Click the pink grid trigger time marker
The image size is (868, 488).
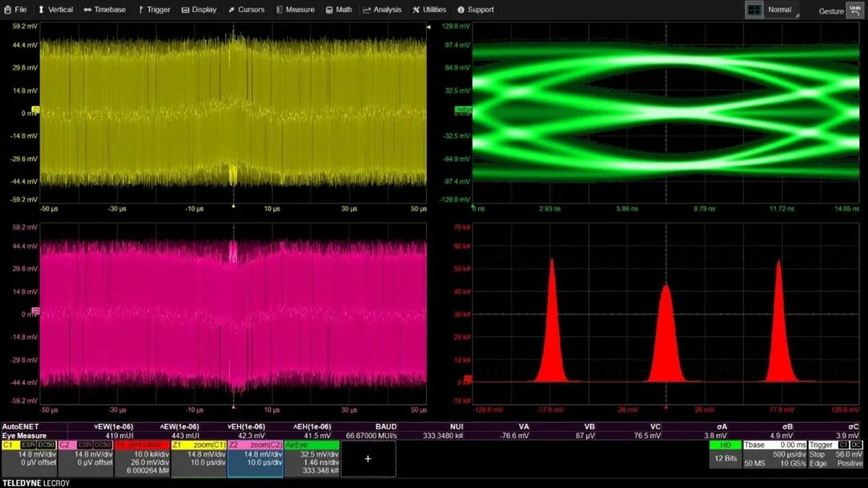233,407
